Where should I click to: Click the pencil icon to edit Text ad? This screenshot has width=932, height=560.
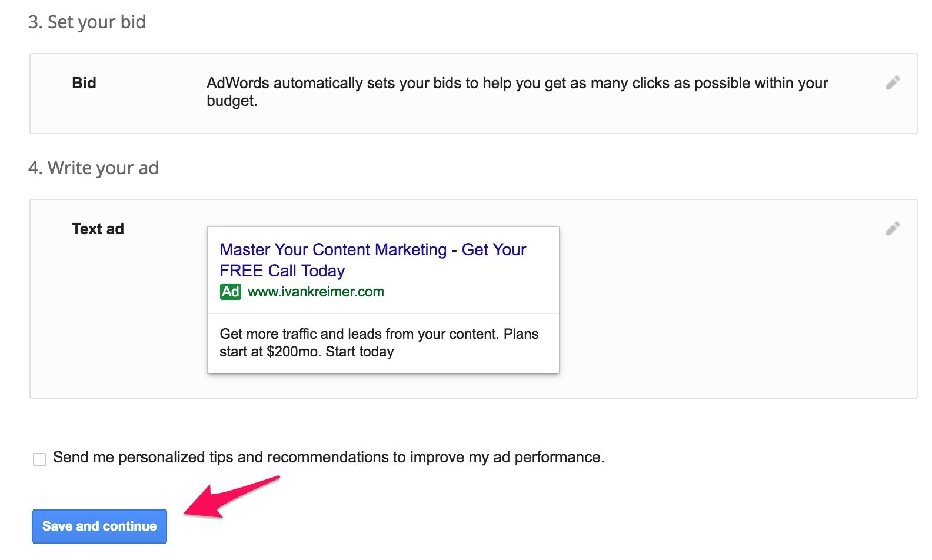(893, 229)
